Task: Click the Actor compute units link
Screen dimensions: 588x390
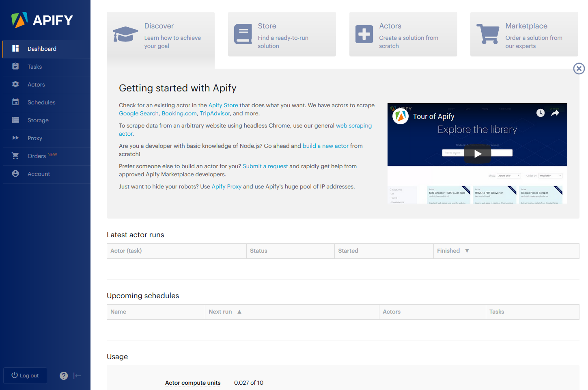Action: point(193,383)
